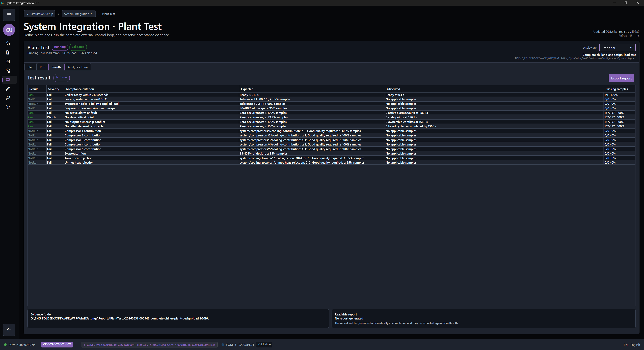This screenshot has width=644, height=350.
Task: Open the key sidebar icon
Action: tap(8, 98)
